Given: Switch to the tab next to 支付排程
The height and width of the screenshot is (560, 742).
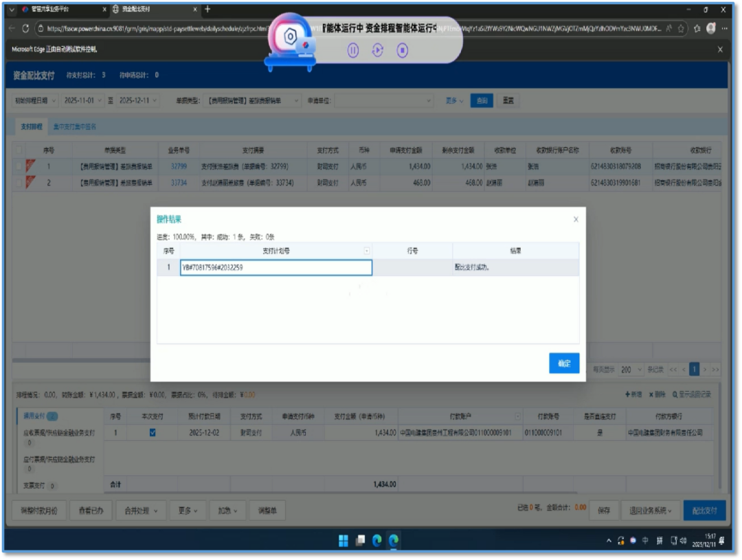Looking at the screenshot, I should point(74,126).
